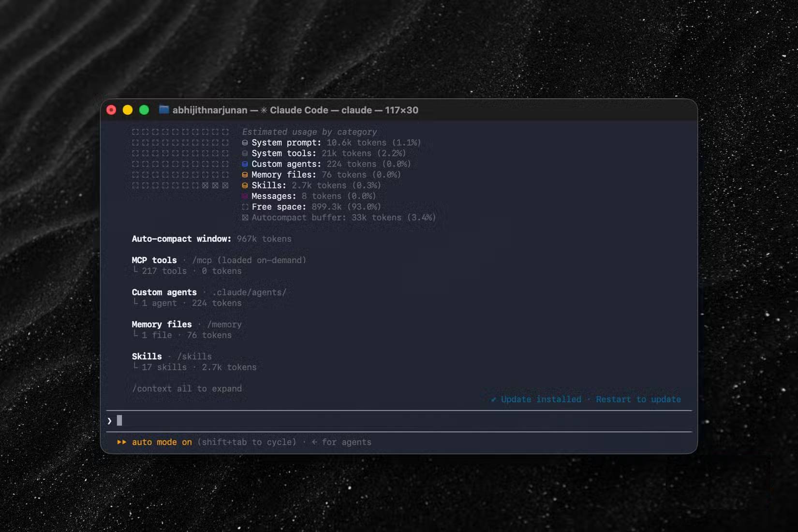Click the orange double-arrow auto mode icon

(x=121, y=442)
